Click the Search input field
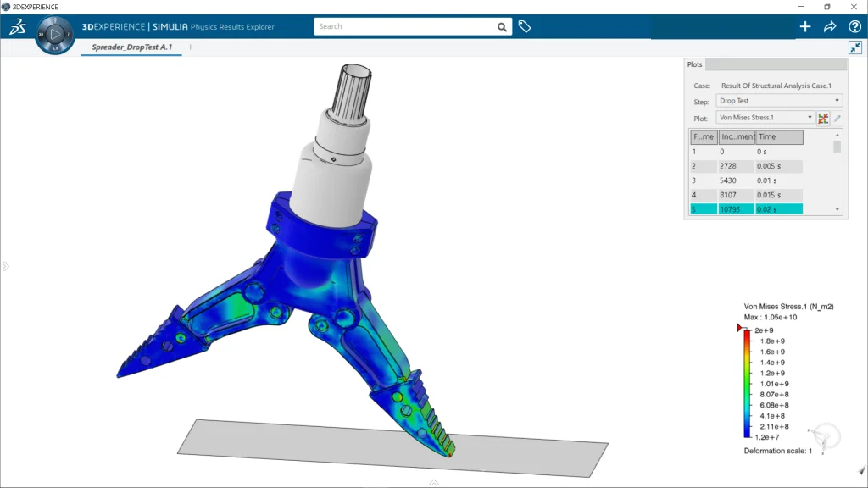 [404, 26]
